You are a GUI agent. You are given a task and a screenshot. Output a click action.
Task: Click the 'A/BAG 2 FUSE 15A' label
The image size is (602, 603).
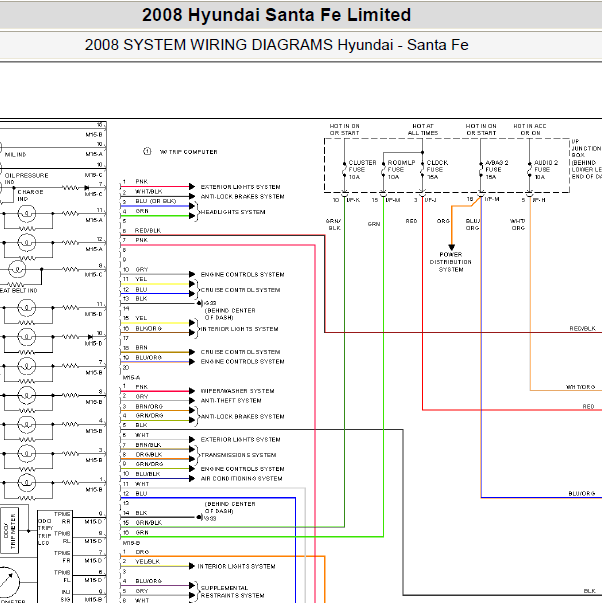(497, 170)
